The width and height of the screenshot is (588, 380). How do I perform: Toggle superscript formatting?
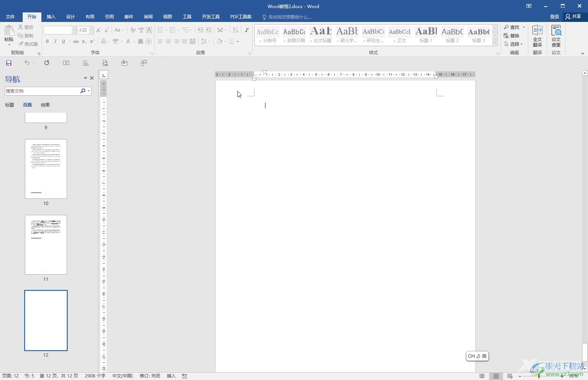[x=92, y=41]
